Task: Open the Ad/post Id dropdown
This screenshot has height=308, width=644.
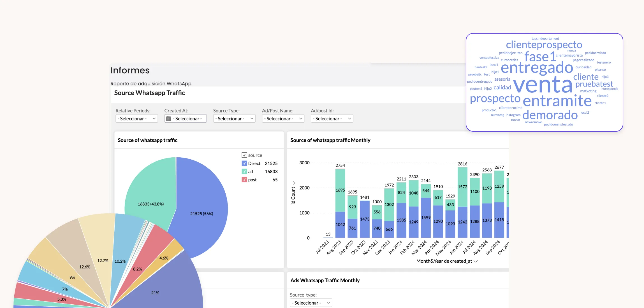Action: (332, 119)
